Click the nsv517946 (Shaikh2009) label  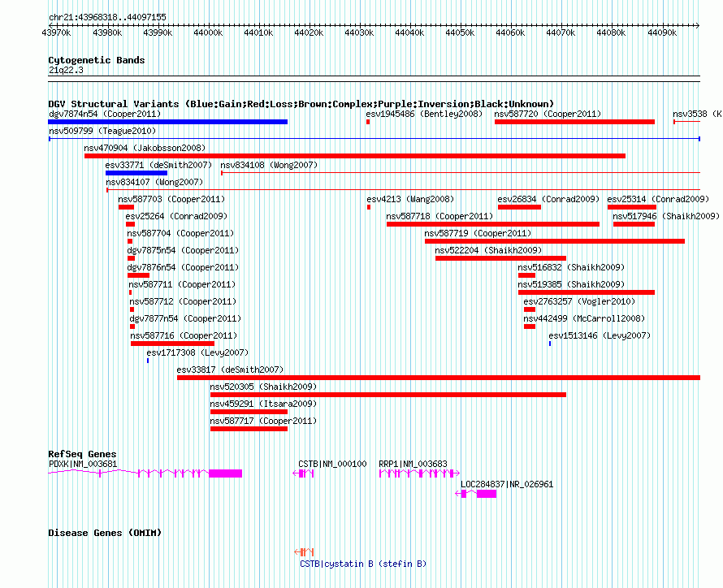666,216
